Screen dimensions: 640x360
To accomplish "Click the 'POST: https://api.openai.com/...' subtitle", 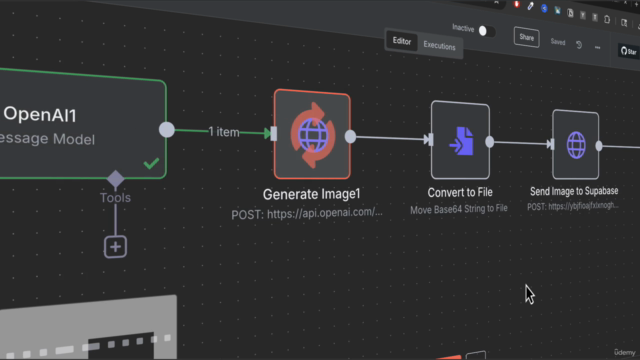I will point(307,213).
